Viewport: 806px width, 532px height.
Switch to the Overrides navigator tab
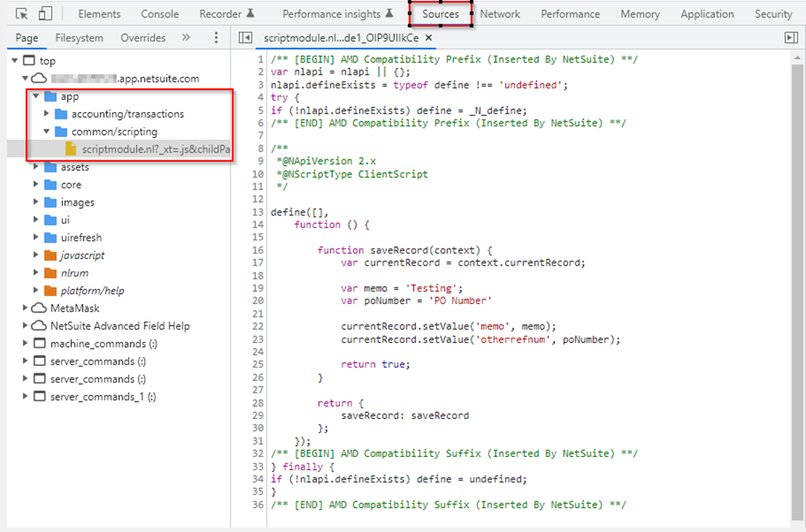coord(143,37)
